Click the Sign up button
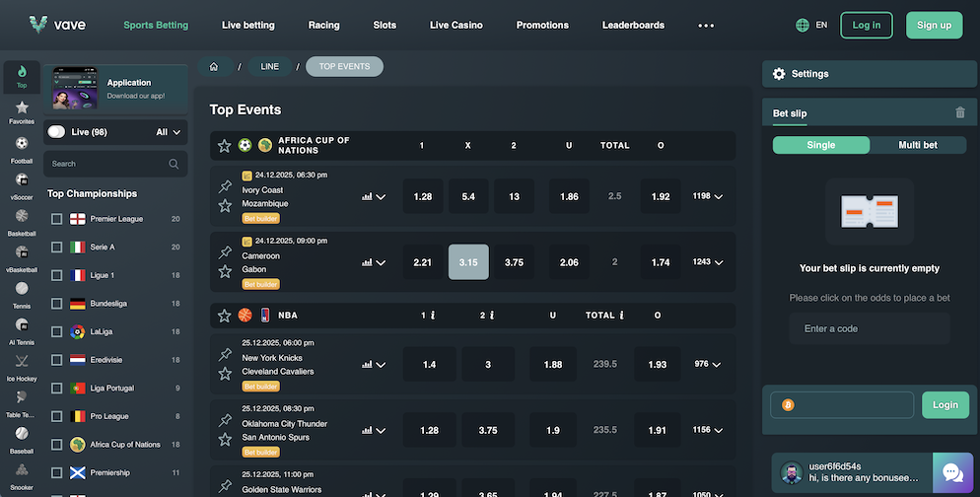 click(934, 25)
